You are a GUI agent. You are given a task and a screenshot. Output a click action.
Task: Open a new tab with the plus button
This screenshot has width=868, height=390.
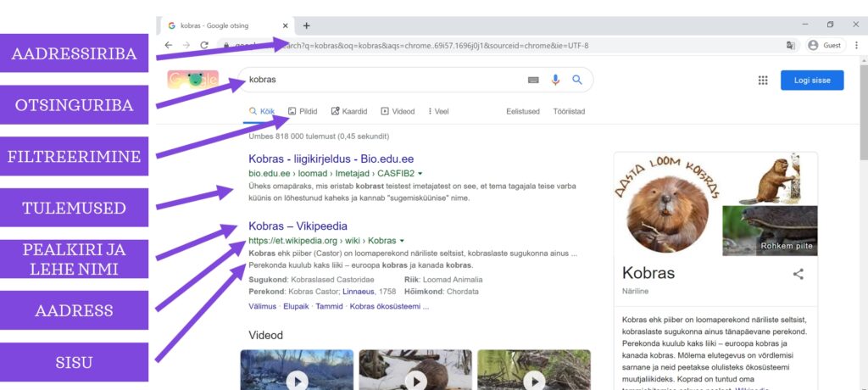pyautogui.click(x=307, y=25)
